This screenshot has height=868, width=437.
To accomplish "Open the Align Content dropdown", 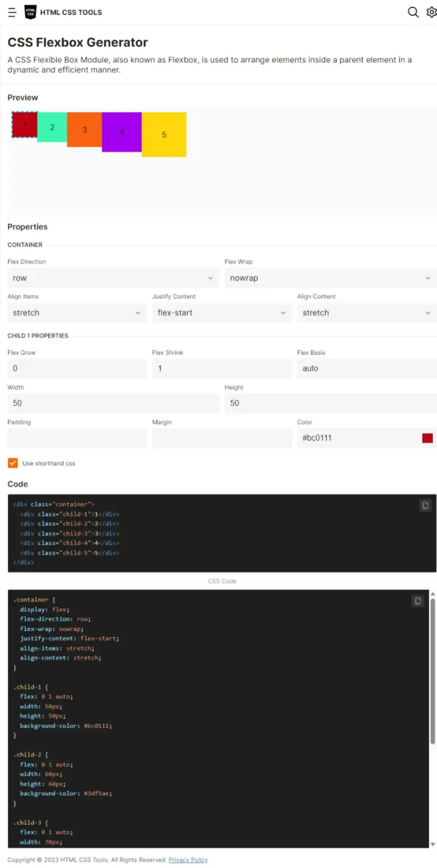I will [367, 312].
